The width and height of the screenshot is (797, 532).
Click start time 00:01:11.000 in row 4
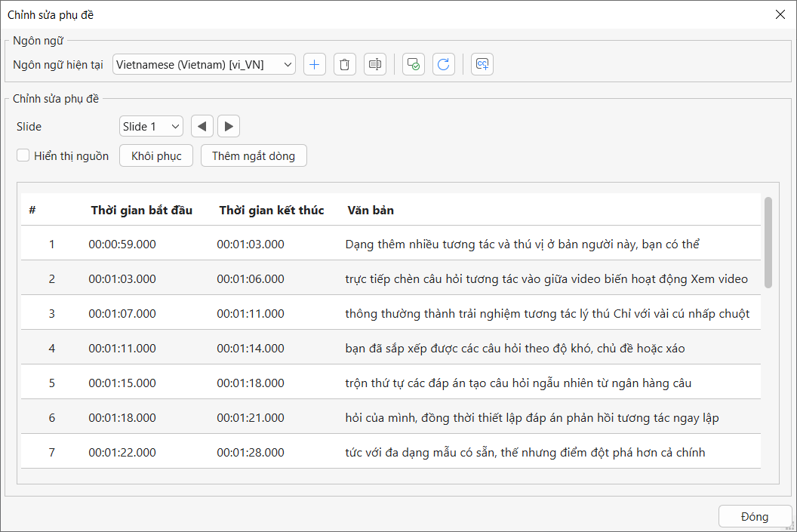122,349
